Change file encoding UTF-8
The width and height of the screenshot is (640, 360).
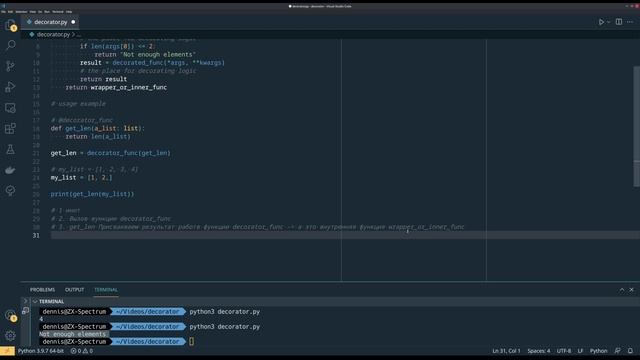tap(564, 351)
